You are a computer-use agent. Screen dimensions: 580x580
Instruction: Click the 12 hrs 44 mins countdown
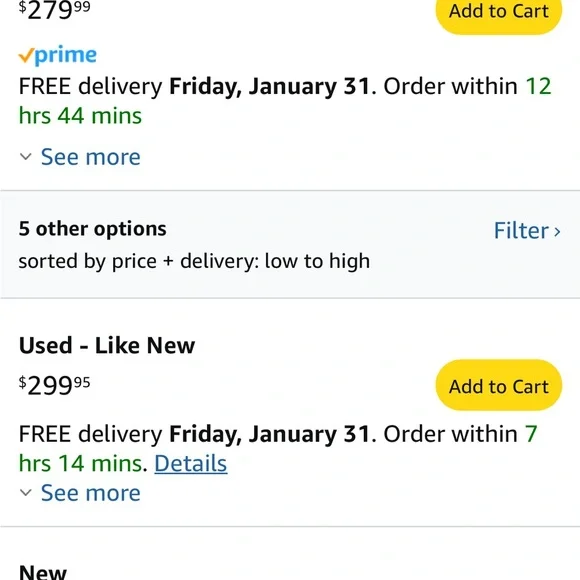(x=285, y=101)
